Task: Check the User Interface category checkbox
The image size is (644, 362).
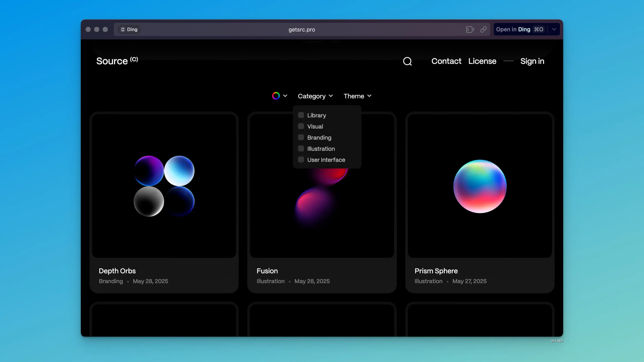Action: [x=301, y=160]
